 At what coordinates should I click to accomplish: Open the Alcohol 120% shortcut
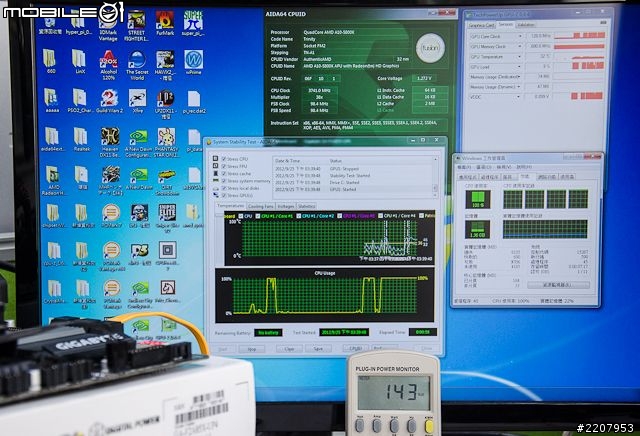(x=109, y=65)
